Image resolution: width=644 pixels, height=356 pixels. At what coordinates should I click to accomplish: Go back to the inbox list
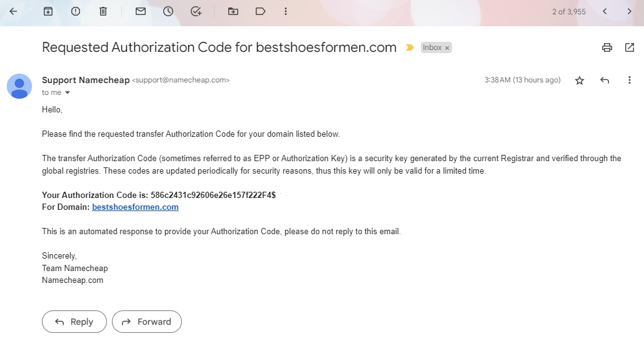[x=13, y=11]
